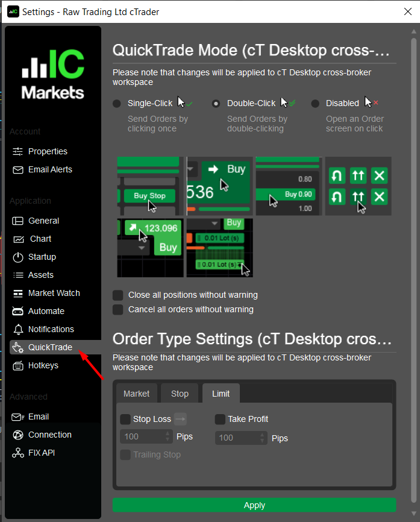Tick the Trailing Stop checkbox

[125, 454]
